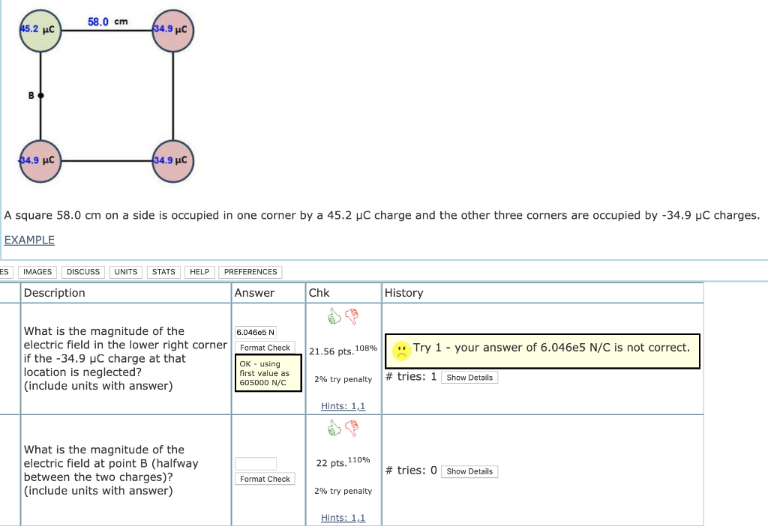Click the sad face icon in Try 1 message
This screenshot has height=532, width=768.
tap(402, 350)
